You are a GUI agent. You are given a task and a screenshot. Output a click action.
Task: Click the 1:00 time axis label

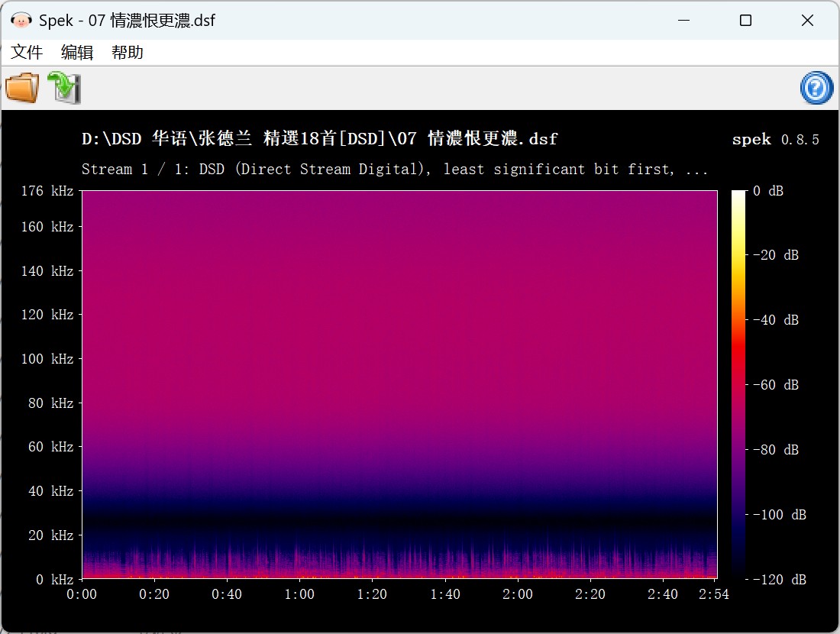tap(299, 594)
